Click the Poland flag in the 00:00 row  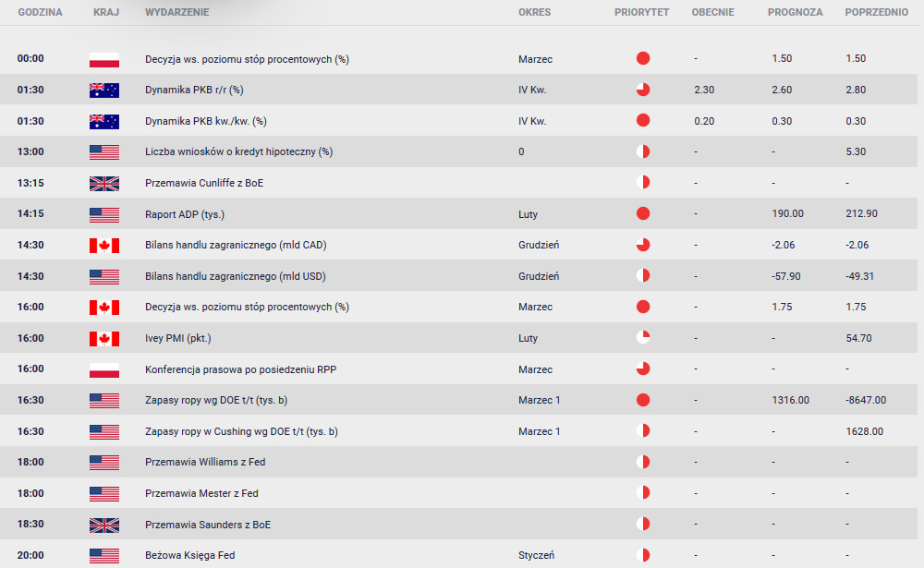tap(104, 59)
